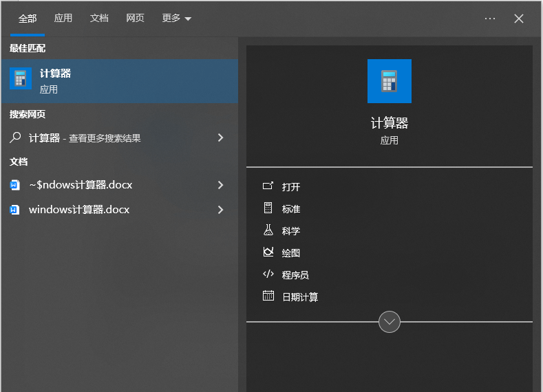543x392 pixels.
Task: Switch to the 应用 tab
Action: click(63, 19)
